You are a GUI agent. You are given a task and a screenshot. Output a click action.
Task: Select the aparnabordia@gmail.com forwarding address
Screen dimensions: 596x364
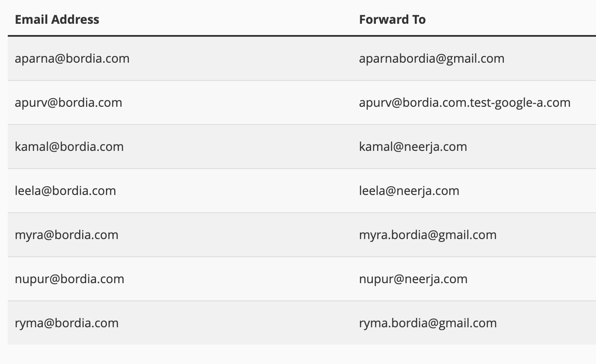tap(432, 58)
